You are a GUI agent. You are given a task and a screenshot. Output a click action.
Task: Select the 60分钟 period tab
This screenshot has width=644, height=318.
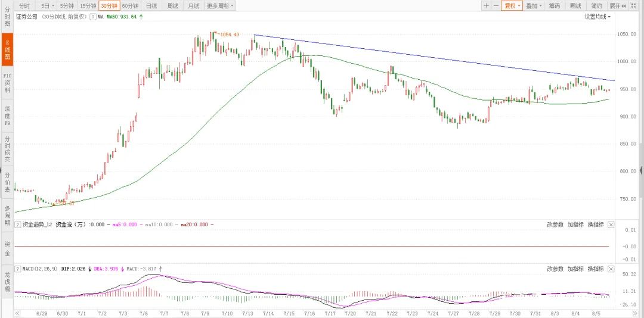[x=131, y=6]
